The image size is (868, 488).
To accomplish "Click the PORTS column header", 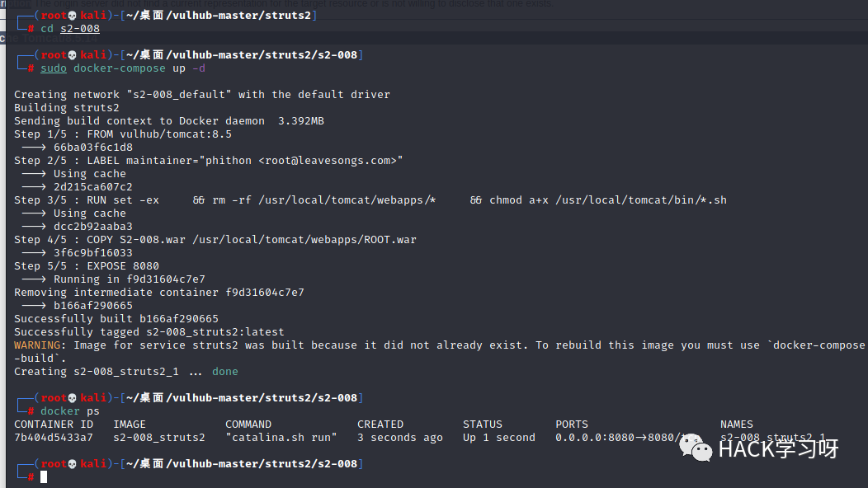I will (x=572, y=425).
